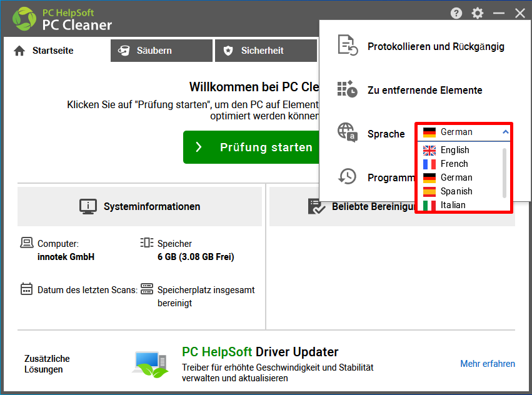532x395 pixels.
Task: Click the Beliebte Bereinigung checklist icon
Action: click(316, 206)
